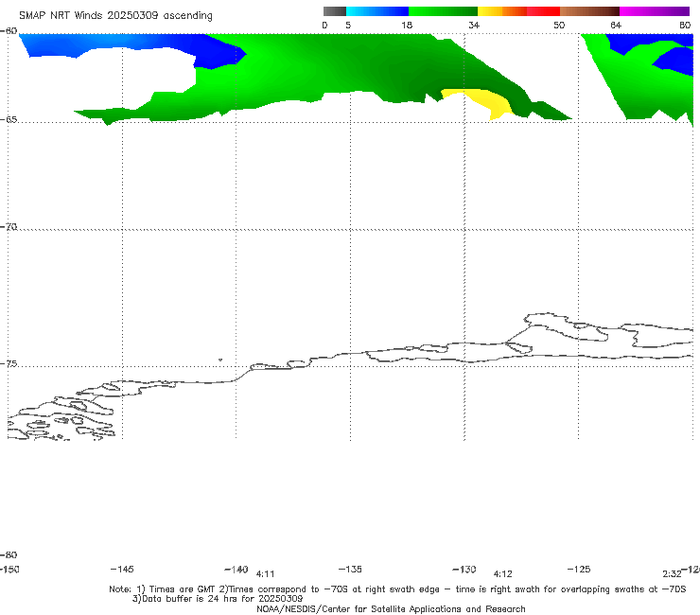Image resolution: width=700 pixels, height=615 pixels.
Task: Click the swath time label '4:12'
Action: [502, 574]
